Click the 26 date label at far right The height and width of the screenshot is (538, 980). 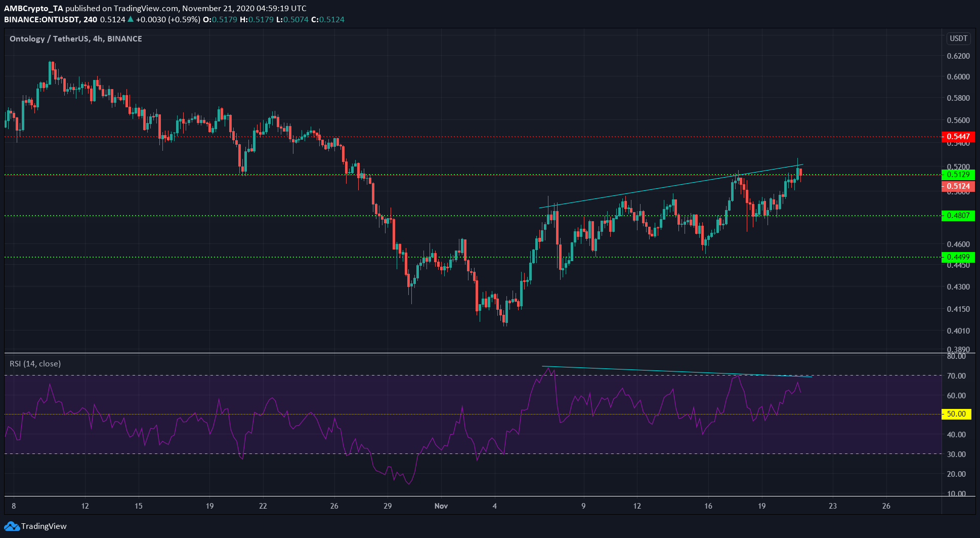[x=886, y=506]
